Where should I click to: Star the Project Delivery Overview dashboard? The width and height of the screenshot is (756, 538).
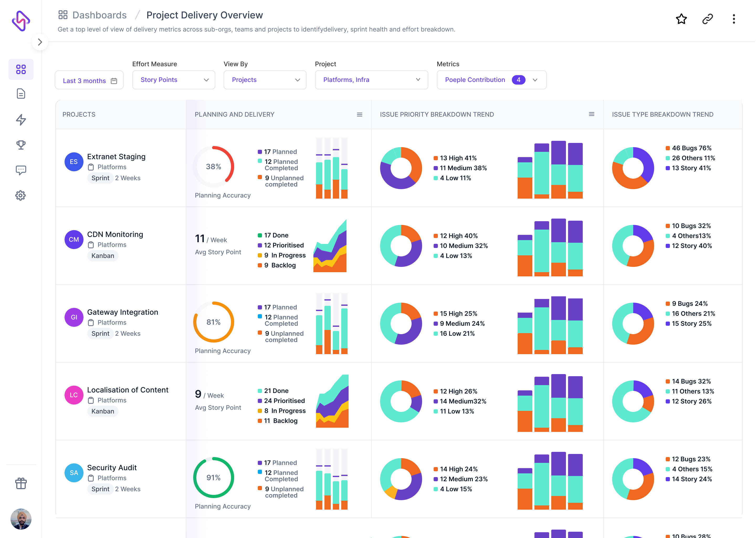(681, 19)
